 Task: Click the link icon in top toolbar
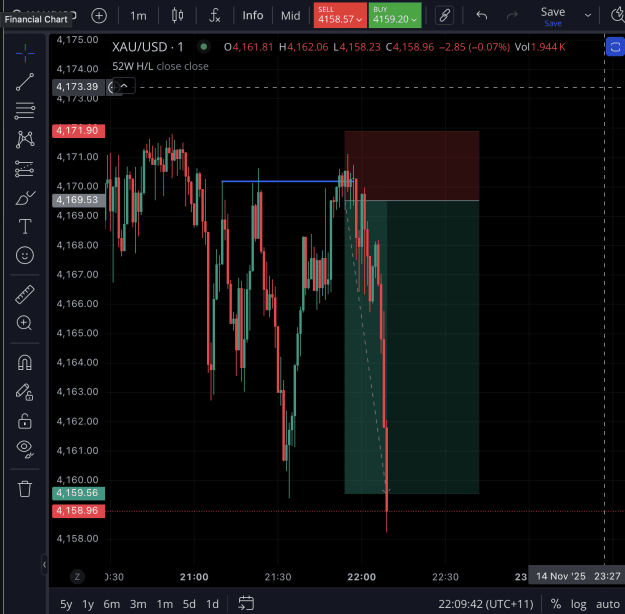[444, 16]
